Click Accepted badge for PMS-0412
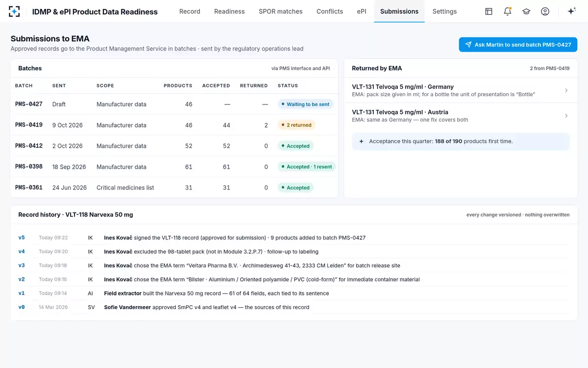Screen dimensions: 588x368 click(x=295, y=146)
